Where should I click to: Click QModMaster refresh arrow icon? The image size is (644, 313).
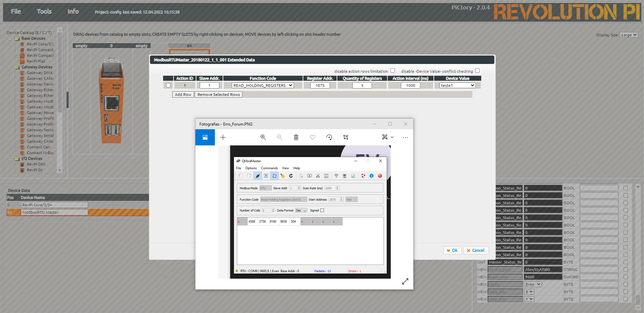click(291, 176)
